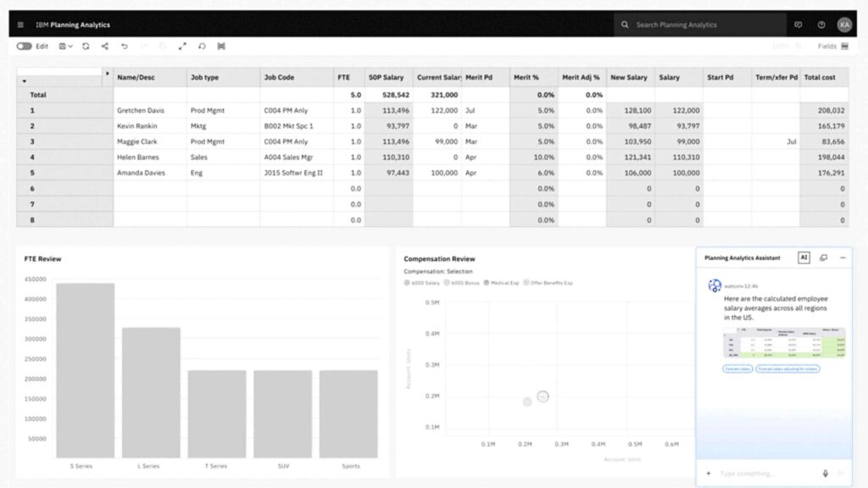Click the Kevin Rankin name cell
The width and height of the screenshot is (868, 488).
(x=150, y=126)
